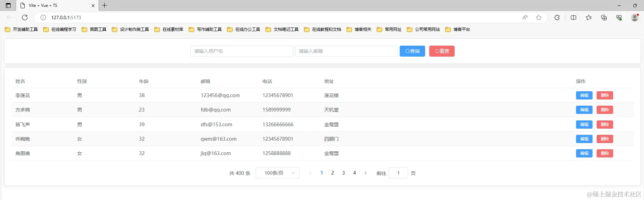Click the 13266666666 phone cell
This screenshot has height=200, width=644.
pyautogui.click(x=278, y=125)
